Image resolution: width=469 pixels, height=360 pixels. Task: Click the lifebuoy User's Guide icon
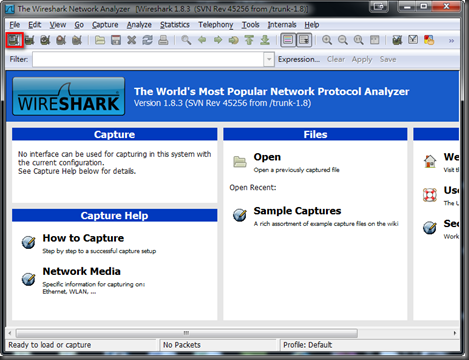430,195
